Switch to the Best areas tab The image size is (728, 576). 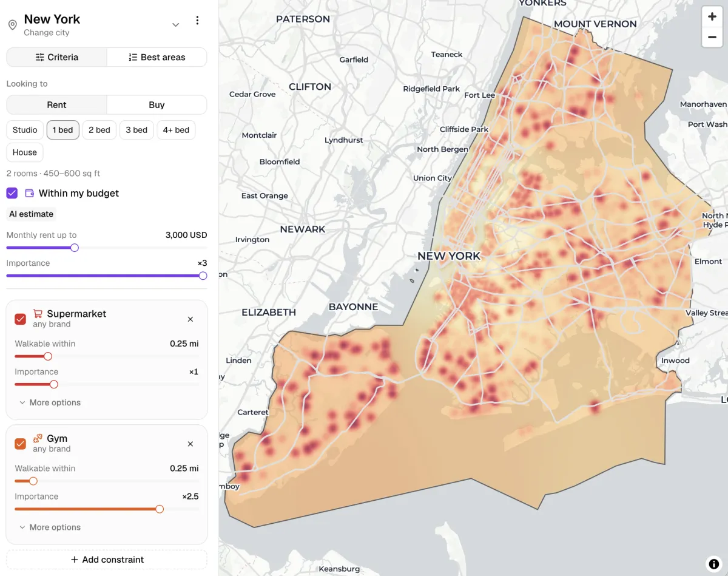157,57
